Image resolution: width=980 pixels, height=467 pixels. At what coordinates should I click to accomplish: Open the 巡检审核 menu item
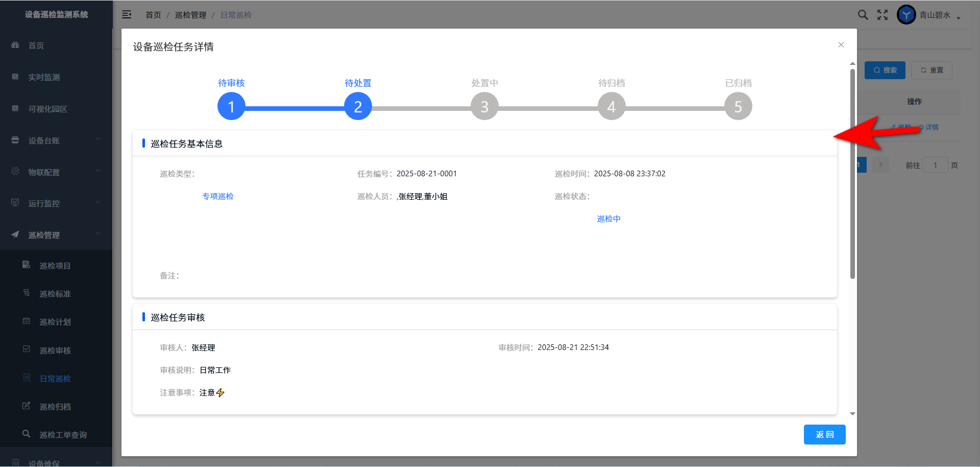[x=55, y=351]
